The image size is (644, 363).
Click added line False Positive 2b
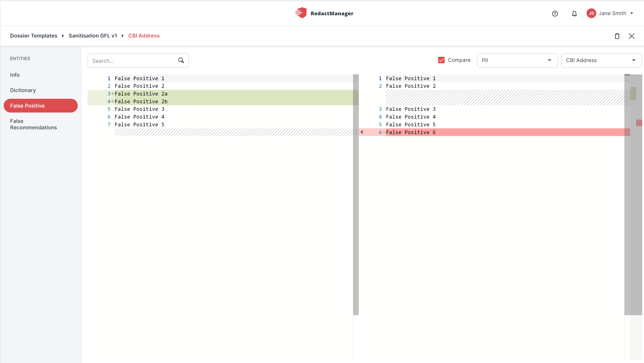point(141,101)
